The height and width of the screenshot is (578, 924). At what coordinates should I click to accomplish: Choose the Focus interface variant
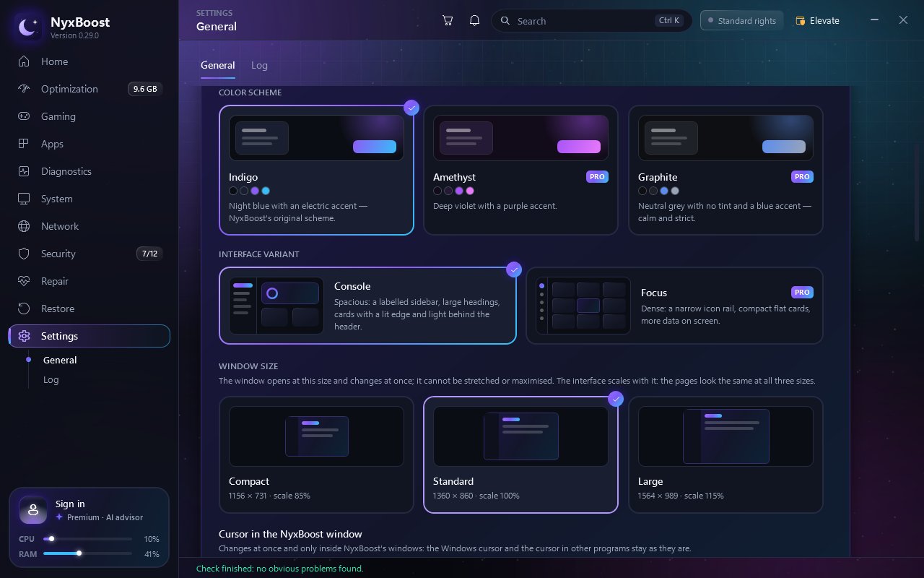pos(675,306)
